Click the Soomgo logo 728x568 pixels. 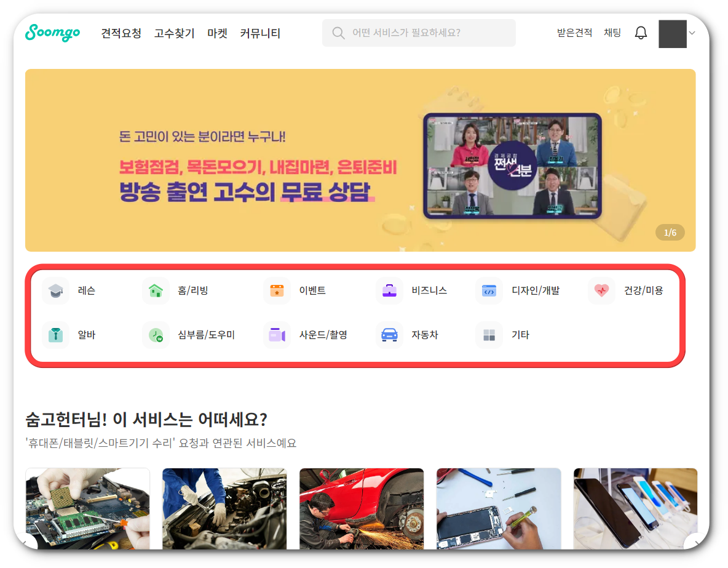[x=53, y=33]
